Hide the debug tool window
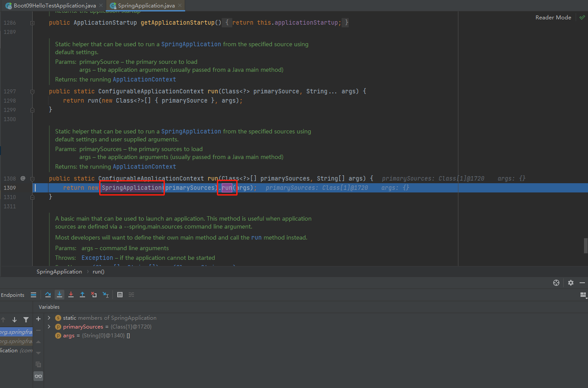This screenshot has height=388, width=588. tap(582, 283)
